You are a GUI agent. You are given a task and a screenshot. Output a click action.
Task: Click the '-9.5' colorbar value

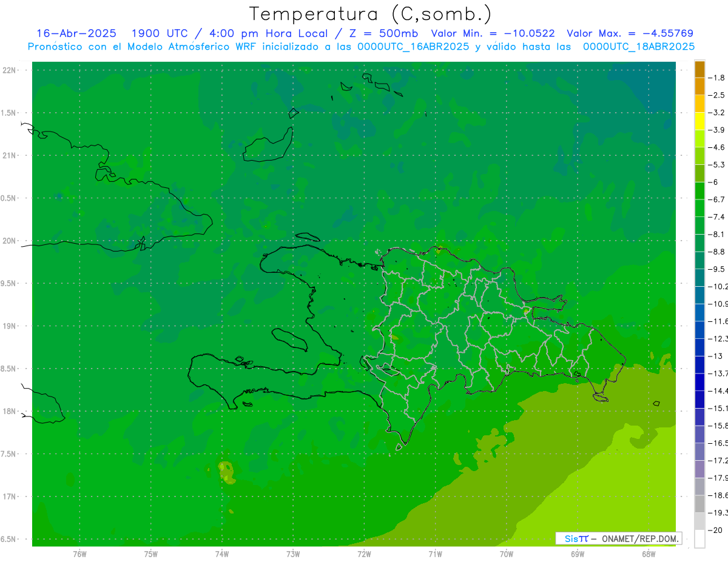(717, 269)
